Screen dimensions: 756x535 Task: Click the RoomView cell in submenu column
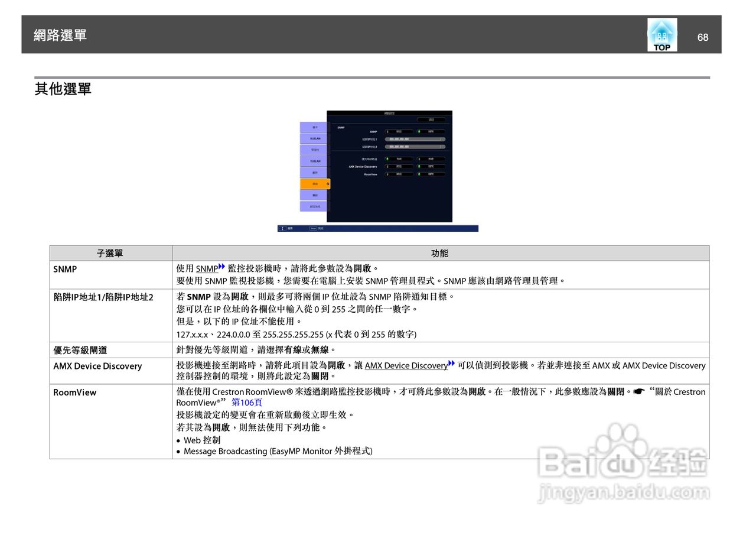click(110, 421)
